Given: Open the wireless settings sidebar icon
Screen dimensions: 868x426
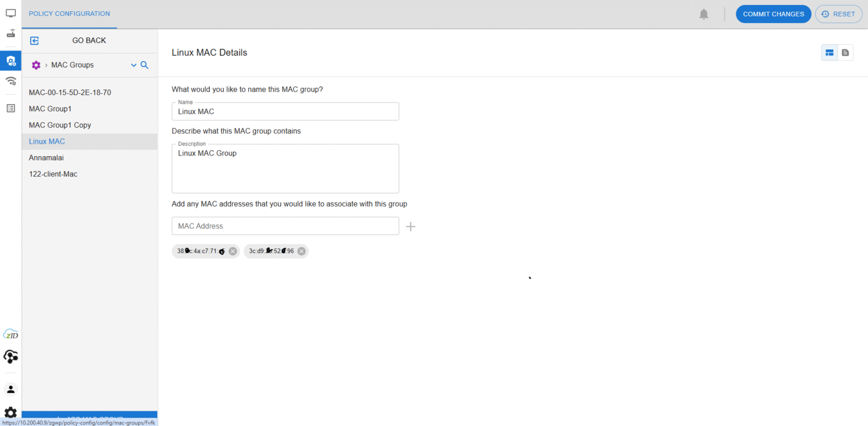Looking at the screenshot, I should [x=11, y=81].
